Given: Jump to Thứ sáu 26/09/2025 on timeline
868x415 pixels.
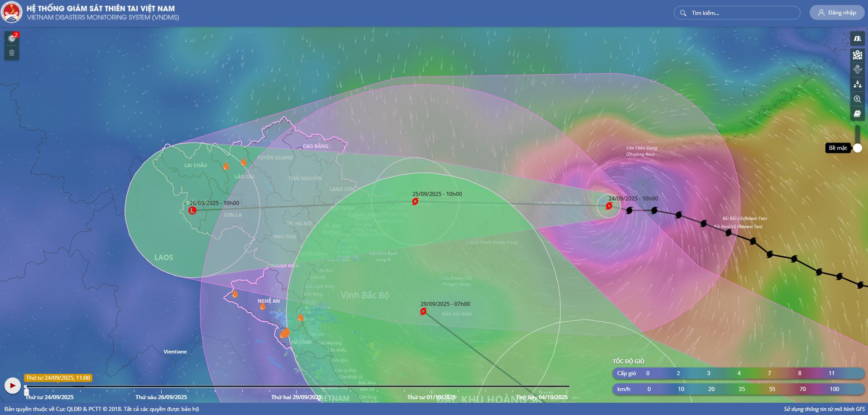Looking at the screenshot, I should tap(161, 397).
